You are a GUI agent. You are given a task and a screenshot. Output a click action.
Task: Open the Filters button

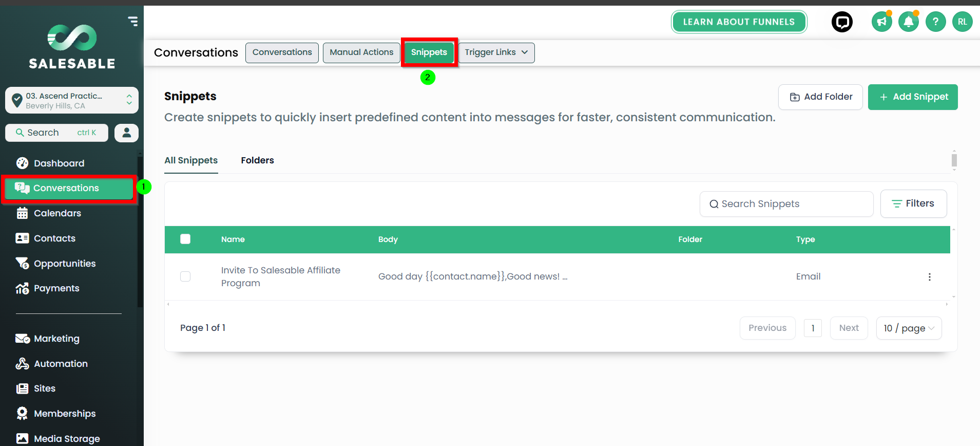(913, 203)
